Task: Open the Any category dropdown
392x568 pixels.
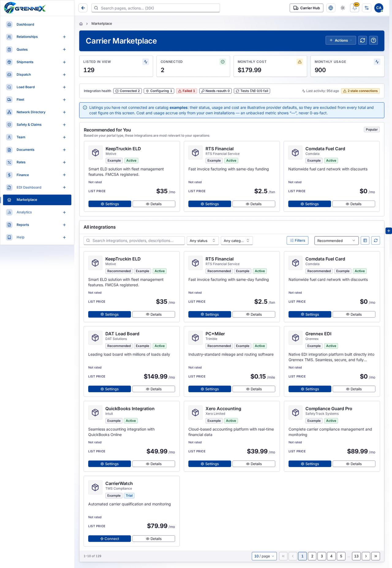Action: pyautogui.click(x=237, y=241)
